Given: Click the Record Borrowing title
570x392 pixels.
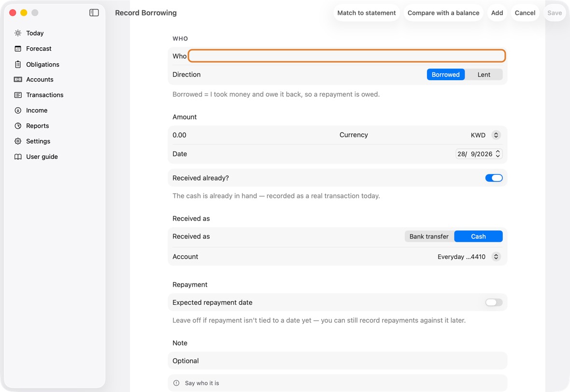Looking at the screenshot, I should pos(146,13).
